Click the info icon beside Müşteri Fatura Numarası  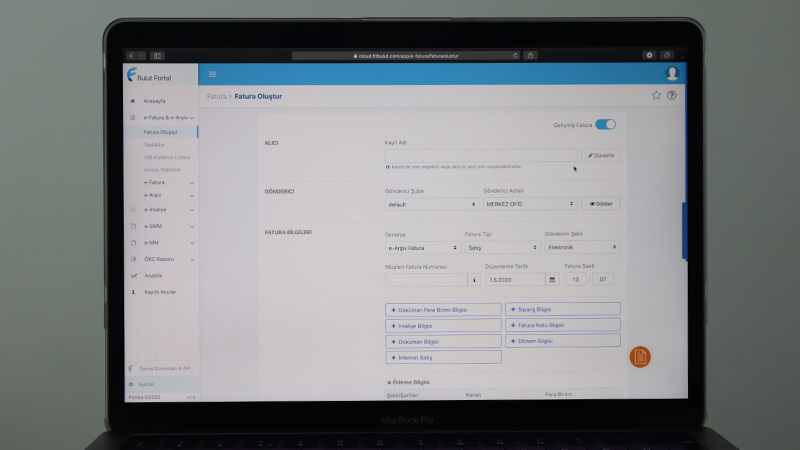pyautogui.click(x=474, y=280)
